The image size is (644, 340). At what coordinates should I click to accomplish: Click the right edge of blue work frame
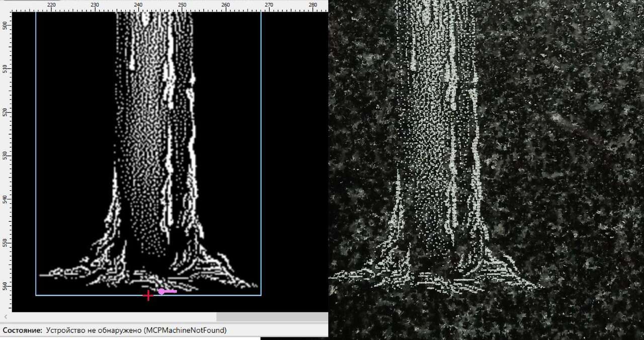coord(261,151)
